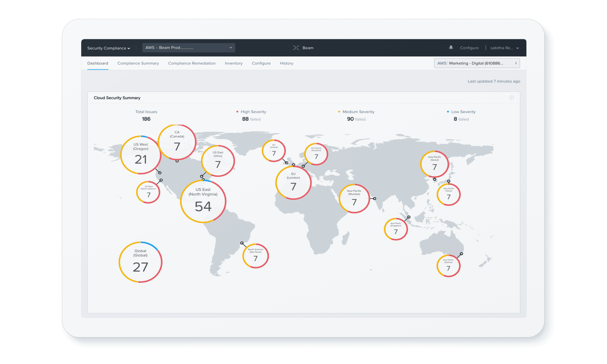Click the US West Oregon 21 bubble
The image size is (607, 364).
141,155
